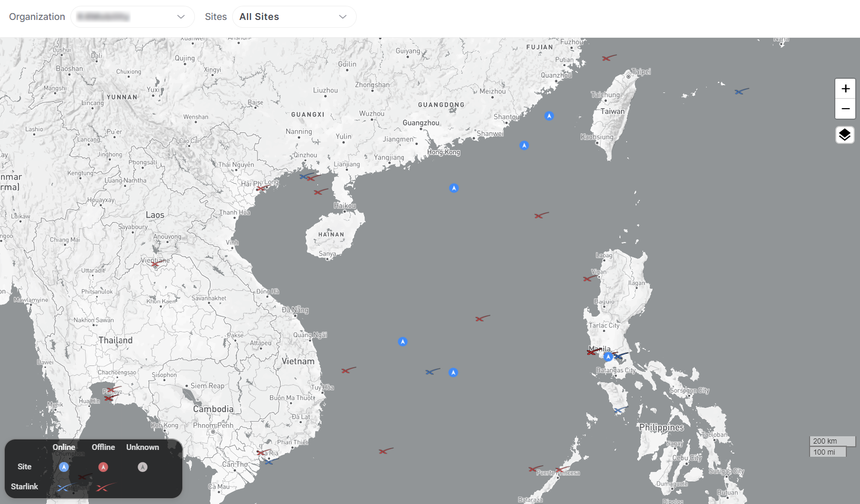Viewport: 860px width, 504px height.
Task: Zoom in on the map
Action: (x=845, y=89)
